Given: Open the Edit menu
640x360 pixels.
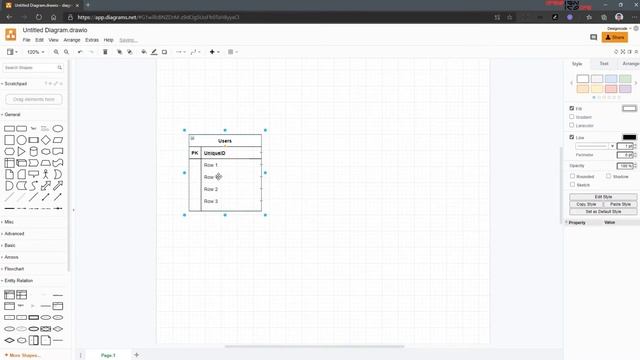Looking at the screenshot, I should pos(39,40).
